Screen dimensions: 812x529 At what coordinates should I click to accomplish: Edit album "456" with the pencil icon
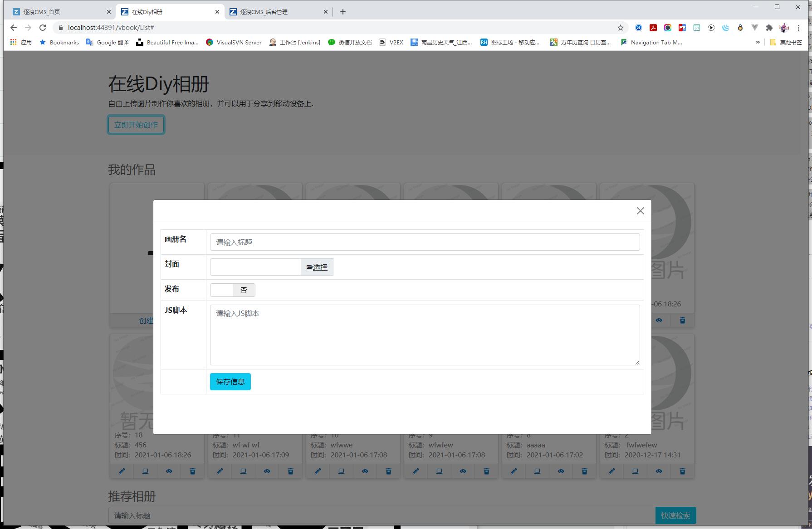click(122, 471)
